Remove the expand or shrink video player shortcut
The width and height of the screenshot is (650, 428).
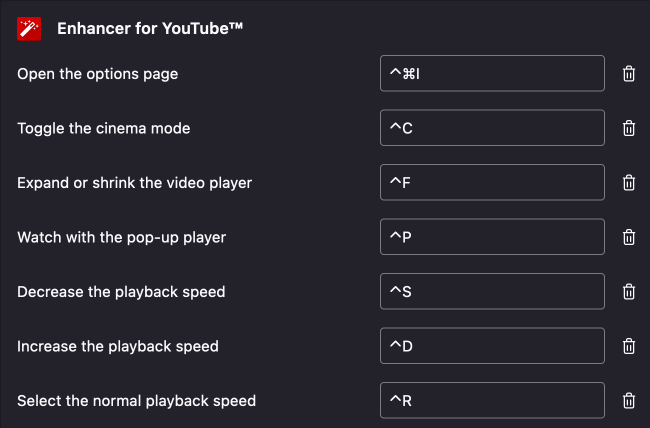[x=629, y=183]
